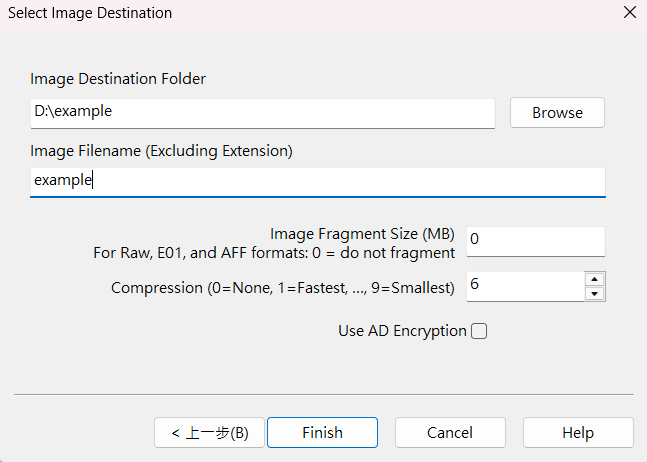The image size is (647, 462).
Task: Open Help for this dialog
Action: 577,433
